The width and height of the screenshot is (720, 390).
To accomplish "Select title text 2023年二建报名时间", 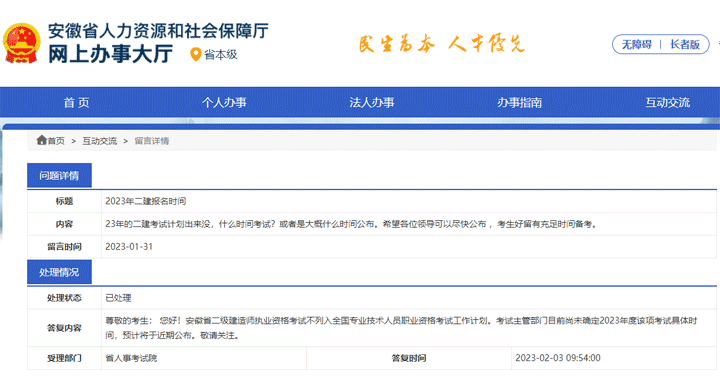I will tap(146, 201).
